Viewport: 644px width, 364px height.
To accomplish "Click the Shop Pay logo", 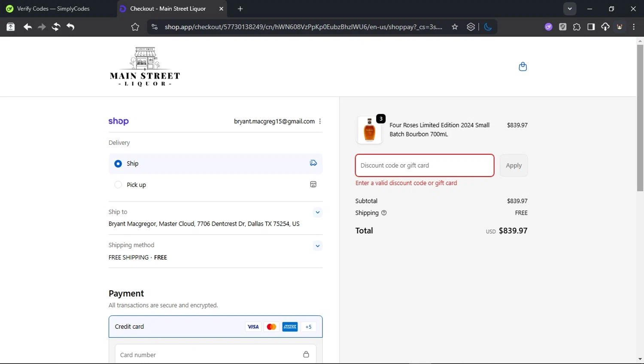I will (x=118, y=121).
